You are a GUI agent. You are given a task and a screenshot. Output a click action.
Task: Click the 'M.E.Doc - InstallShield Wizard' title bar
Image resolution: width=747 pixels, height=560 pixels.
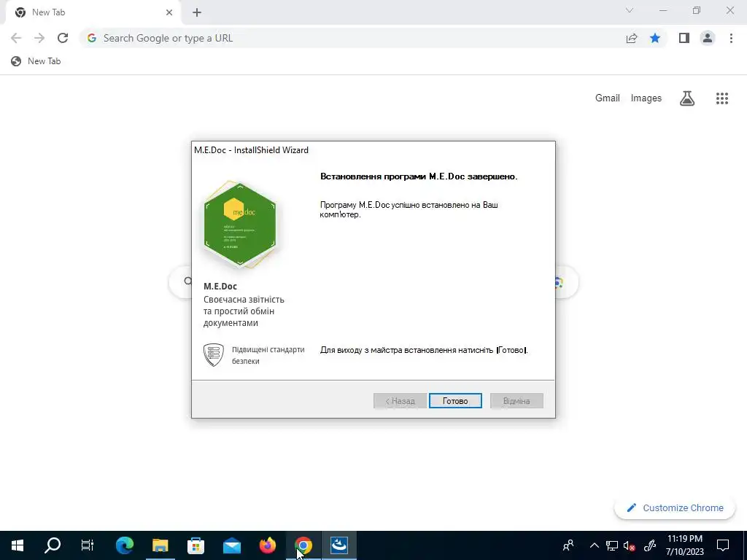(373, 150)
